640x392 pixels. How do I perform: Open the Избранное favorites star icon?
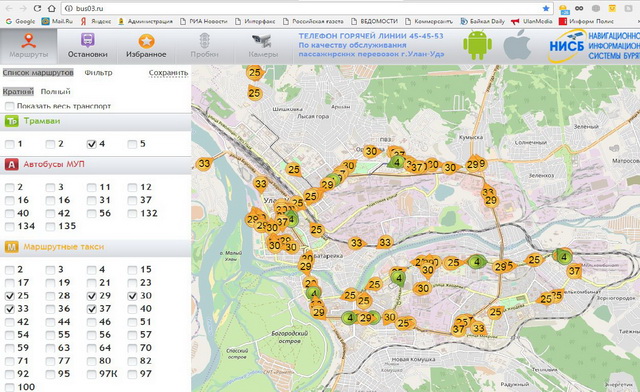point(146,41)
